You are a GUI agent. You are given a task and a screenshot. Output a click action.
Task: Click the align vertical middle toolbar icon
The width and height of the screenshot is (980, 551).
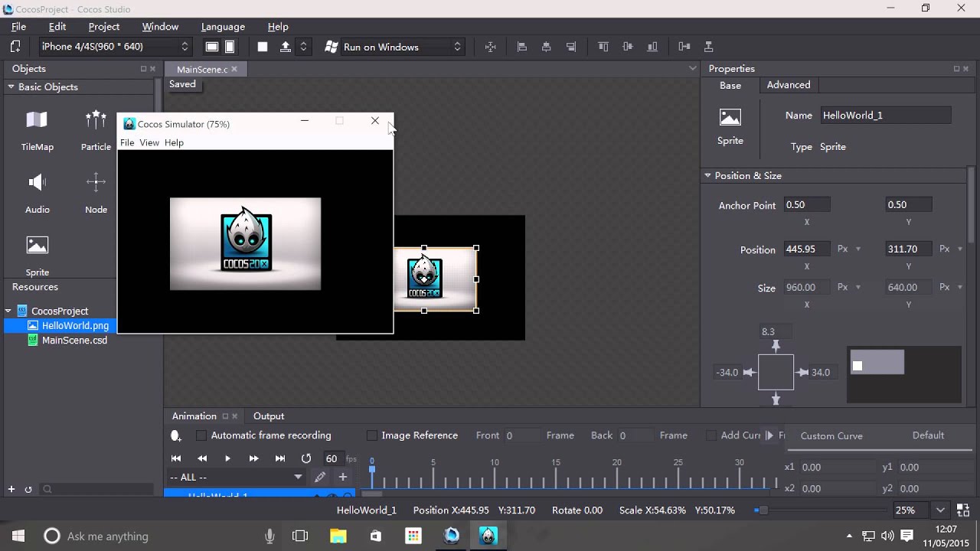(x=628, y=47)
